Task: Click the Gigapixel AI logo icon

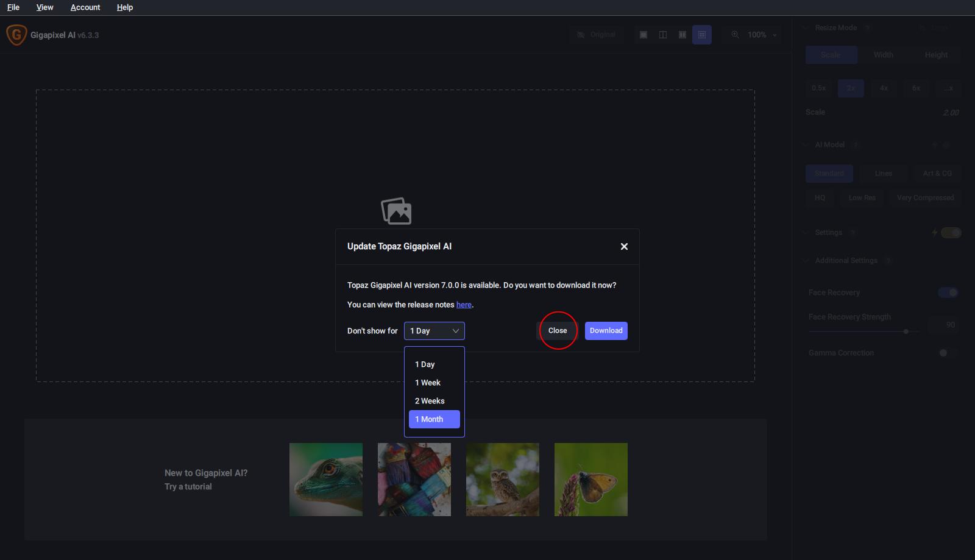Action: click(16, 35)
